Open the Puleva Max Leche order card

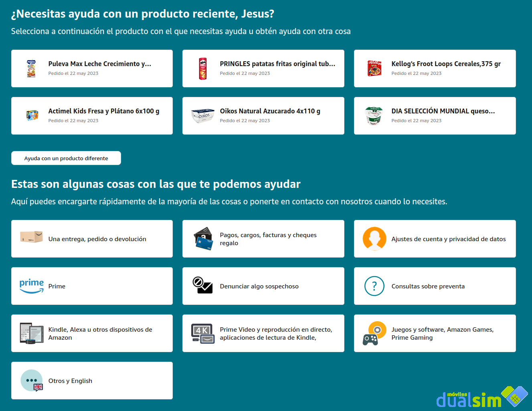click(92, 68)
